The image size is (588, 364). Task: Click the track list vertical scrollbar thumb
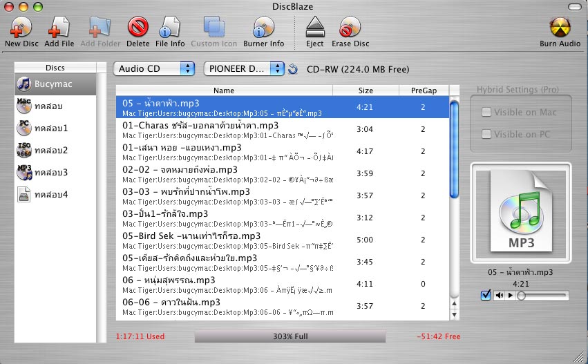tap(454, 149)
